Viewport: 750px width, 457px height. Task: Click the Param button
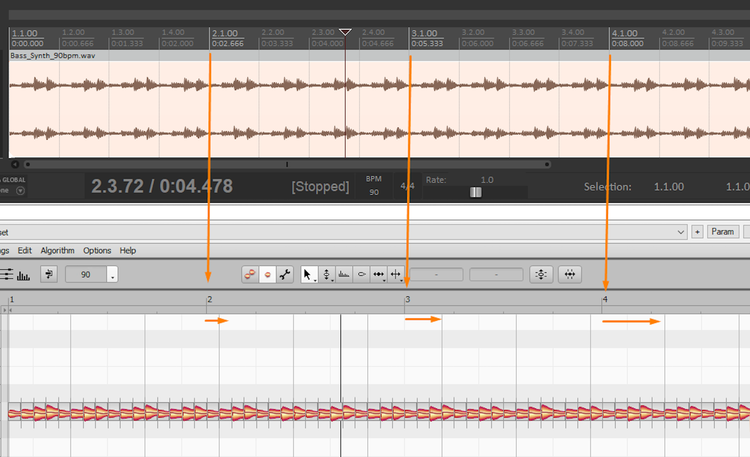[722, 231]
